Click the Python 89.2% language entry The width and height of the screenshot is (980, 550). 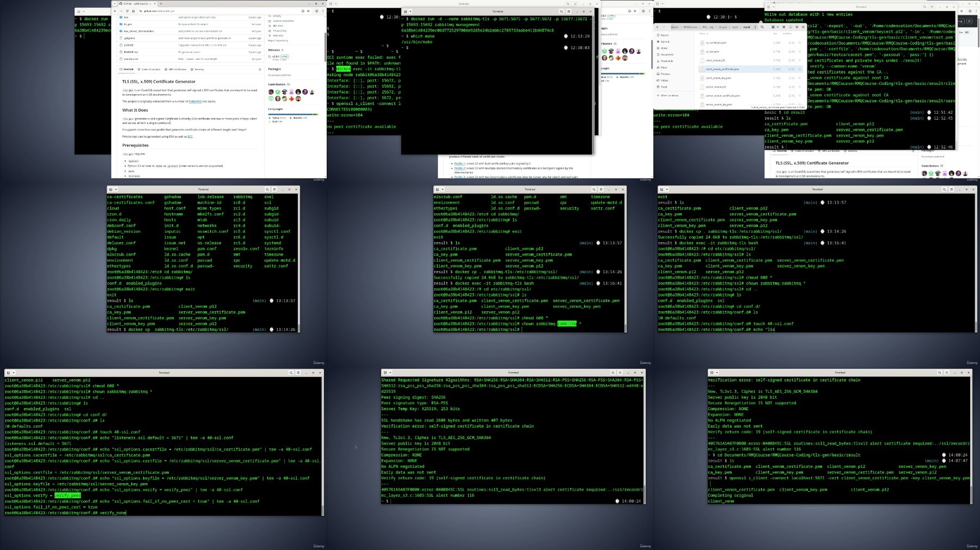pyautogui.click(x=278, y=118)
